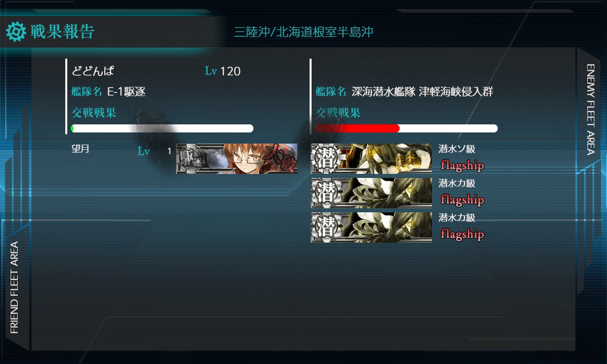607x364 pixels.
Task: Click the 戦果報告 title text
Action: [x=62, y=32]
